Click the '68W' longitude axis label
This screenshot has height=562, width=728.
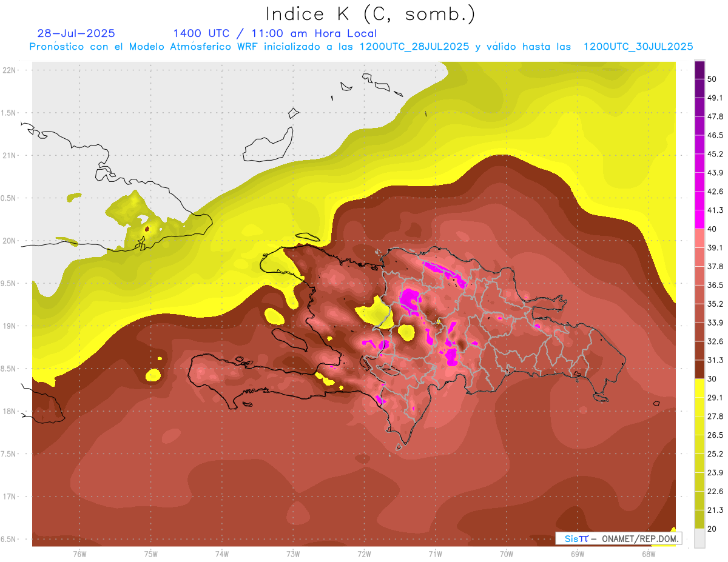(x=649, y=554)
